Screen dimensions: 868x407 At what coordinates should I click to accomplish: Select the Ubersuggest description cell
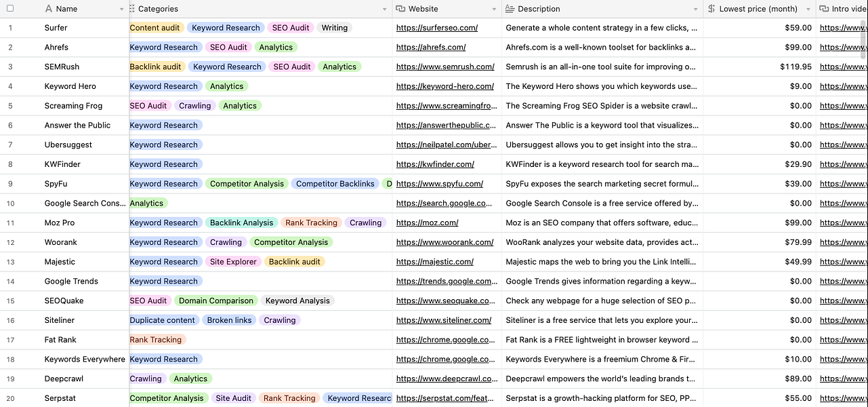[602, 145]
